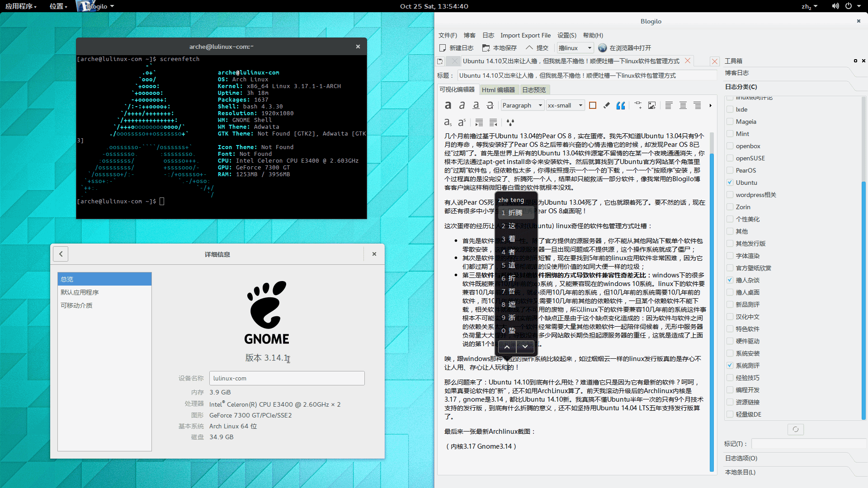Uncheck the 撸人杂谈 category checkbox
Screen dimensions: 868x488
pos(730,280)
